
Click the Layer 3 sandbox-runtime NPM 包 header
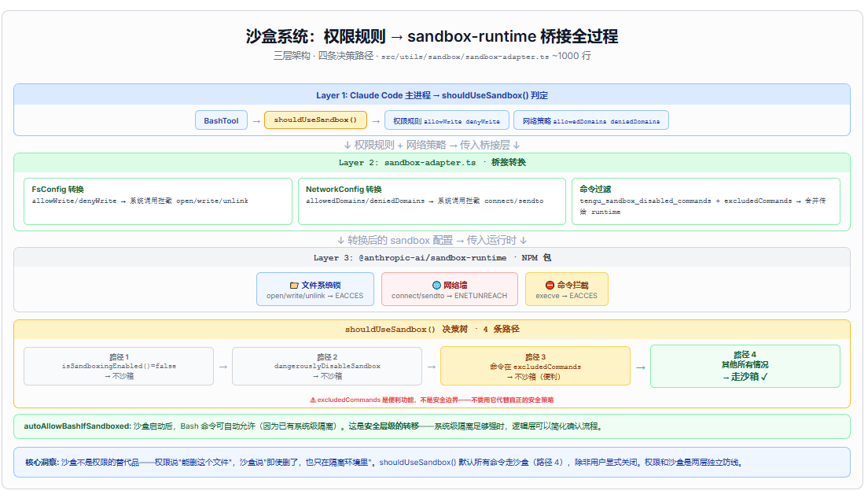(x=432, y=257)
